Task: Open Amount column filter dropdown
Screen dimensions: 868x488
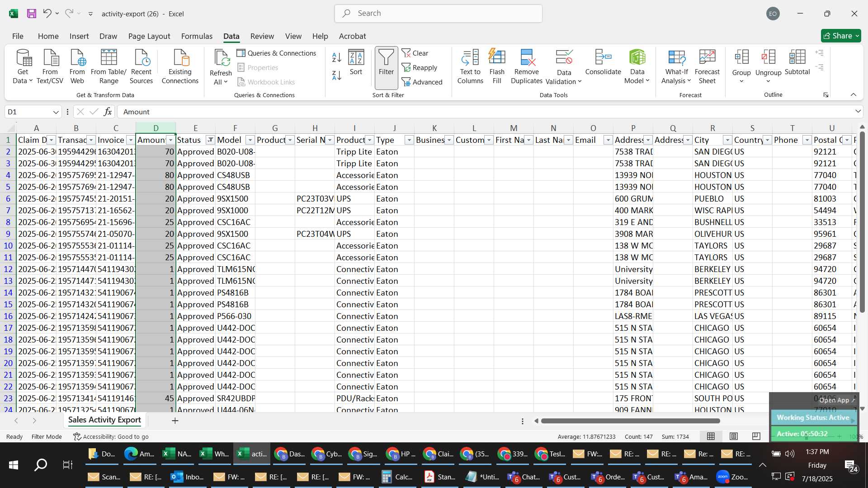Action: pos(170,140)
